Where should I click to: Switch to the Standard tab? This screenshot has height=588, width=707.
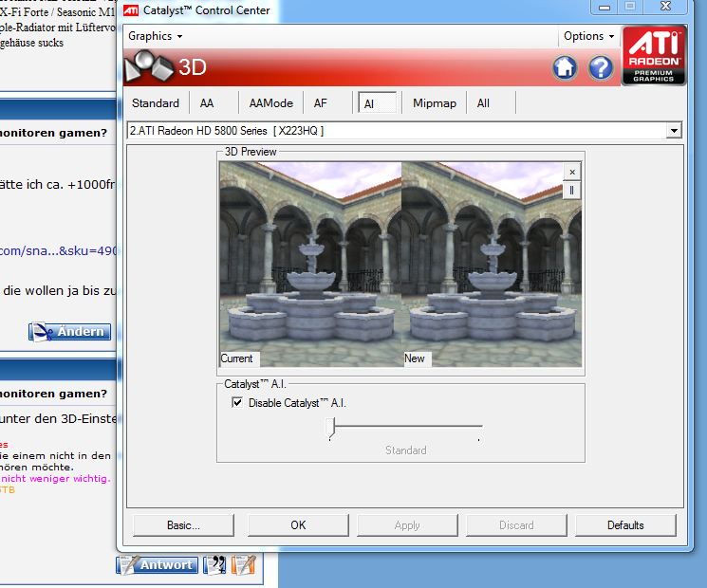pyautogui.click(x=156, y=103)
